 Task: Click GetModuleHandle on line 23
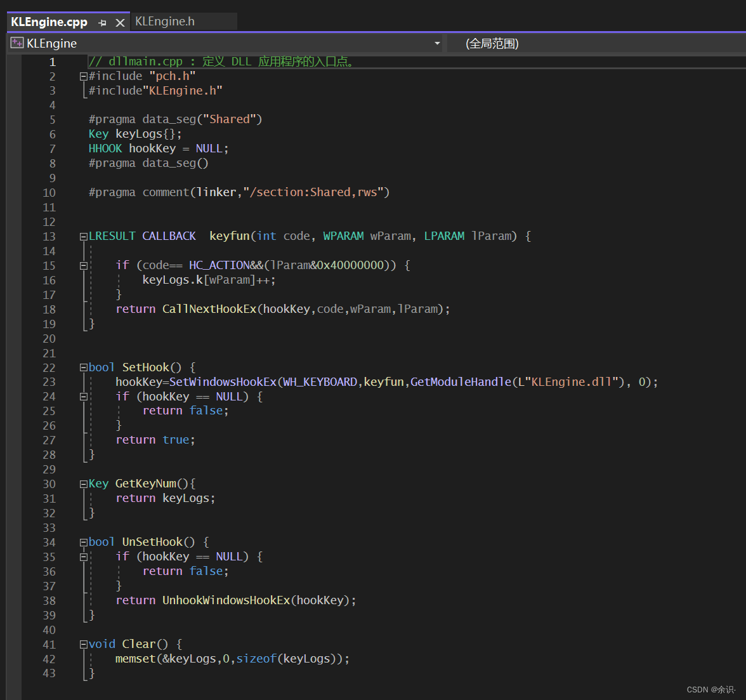461,382
